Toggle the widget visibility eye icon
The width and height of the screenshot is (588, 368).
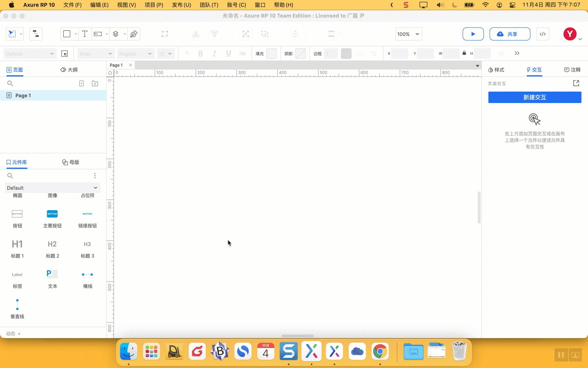[x=501, y=54]
